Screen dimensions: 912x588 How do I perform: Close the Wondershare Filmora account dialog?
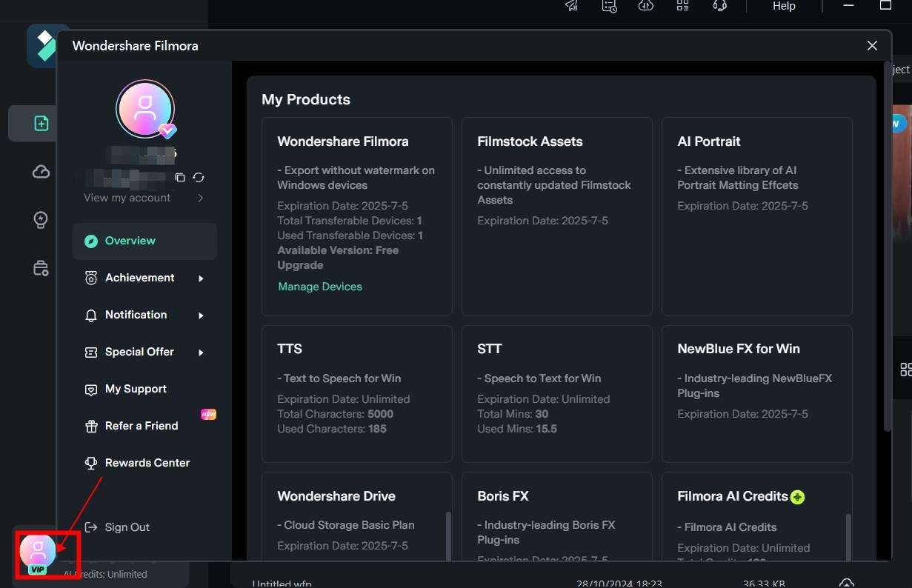[872, 46]
